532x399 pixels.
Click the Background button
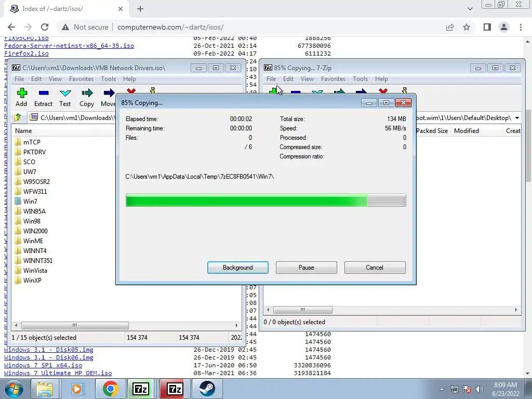238,268
